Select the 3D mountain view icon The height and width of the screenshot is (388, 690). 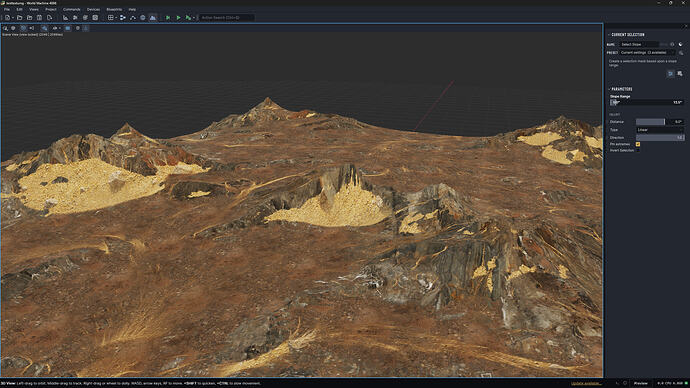(x=153, y=18)
